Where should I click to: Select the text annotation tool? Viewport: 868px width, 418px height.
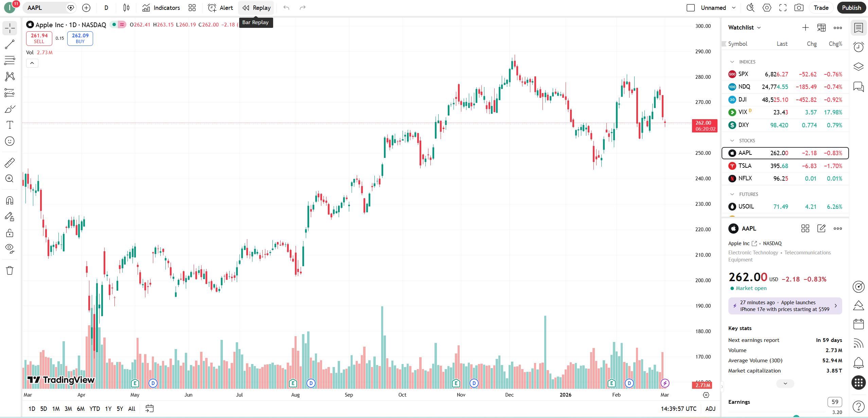[10, 125]
